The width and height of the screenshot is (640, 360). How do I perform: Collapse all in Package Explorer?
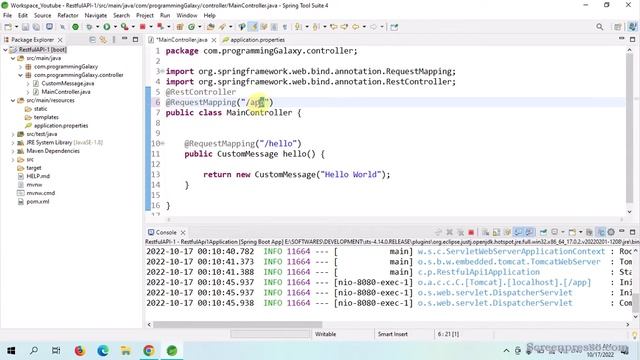pos(93,40)
